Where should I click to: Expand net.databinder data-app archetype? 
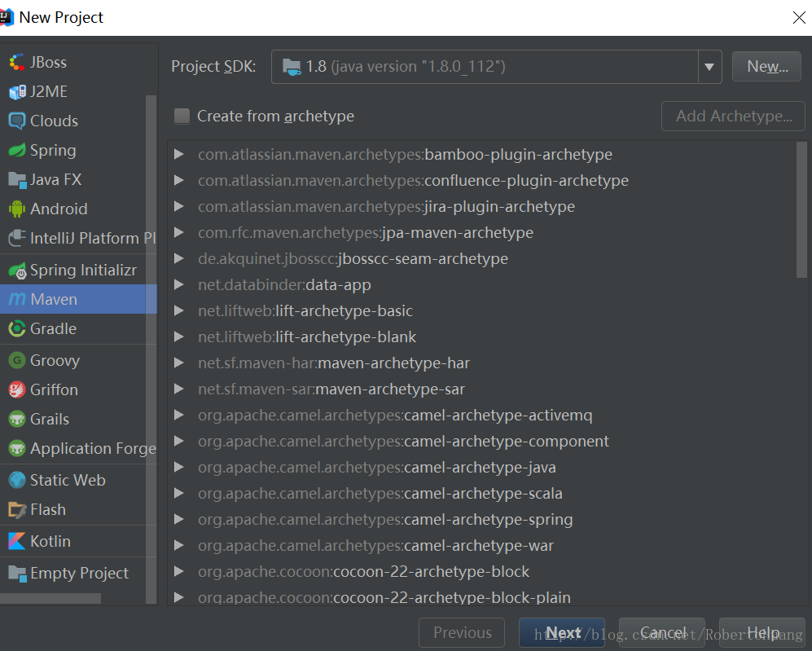point(179,285)
